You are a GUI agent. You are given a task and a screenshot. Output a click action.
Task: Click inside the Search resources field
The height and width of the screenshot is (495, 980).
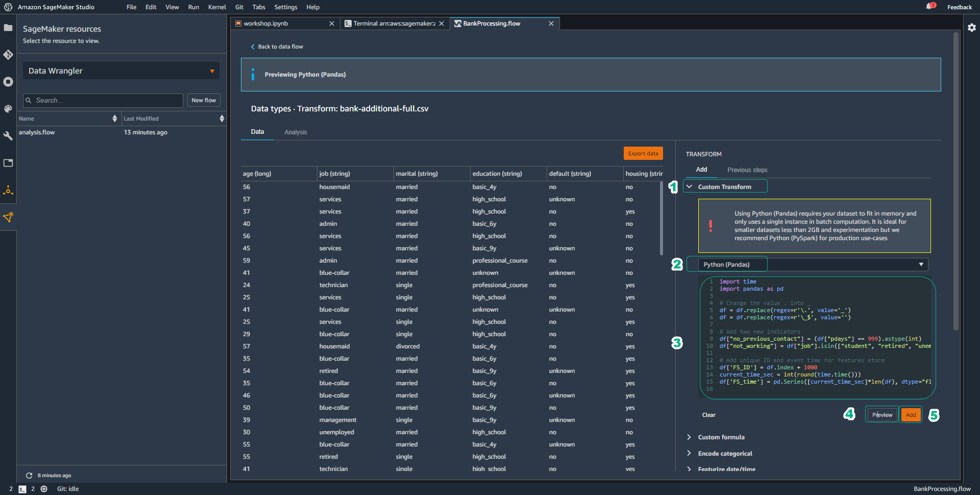pyautogui.click(x=103, y=101)
